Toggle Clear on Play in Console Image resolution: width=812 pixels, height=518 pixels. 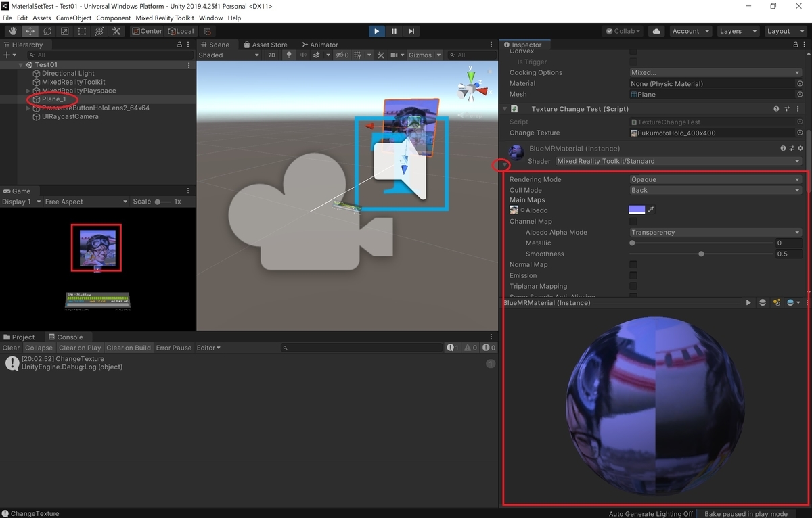80,348
